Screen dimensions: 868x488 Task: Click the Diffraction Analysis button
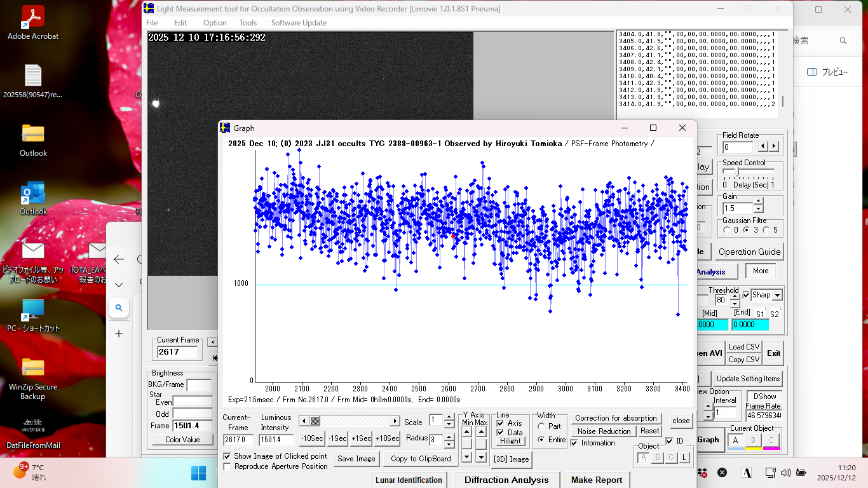click(506, 480)
